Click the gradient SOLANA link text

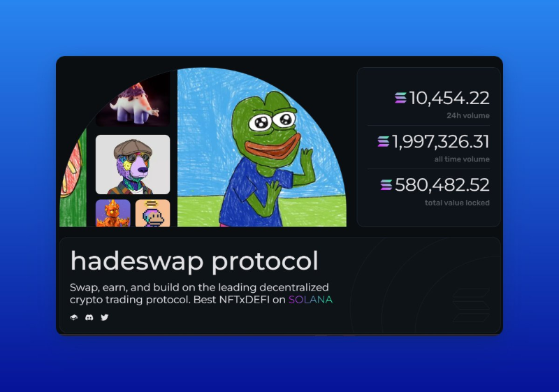coord(310,300)
